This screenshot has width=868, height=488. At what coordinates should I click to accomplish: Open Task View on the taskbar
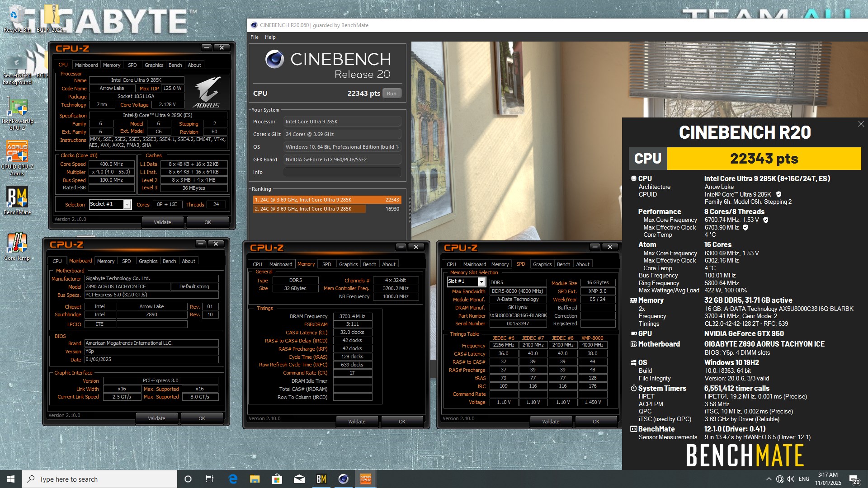[210, 479]
